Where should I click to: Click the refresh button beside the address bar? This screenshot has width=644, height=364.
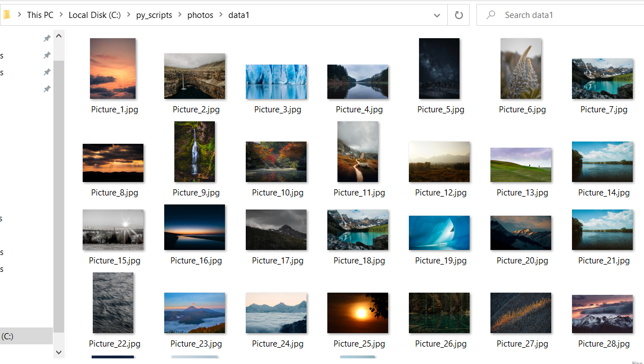458,15
